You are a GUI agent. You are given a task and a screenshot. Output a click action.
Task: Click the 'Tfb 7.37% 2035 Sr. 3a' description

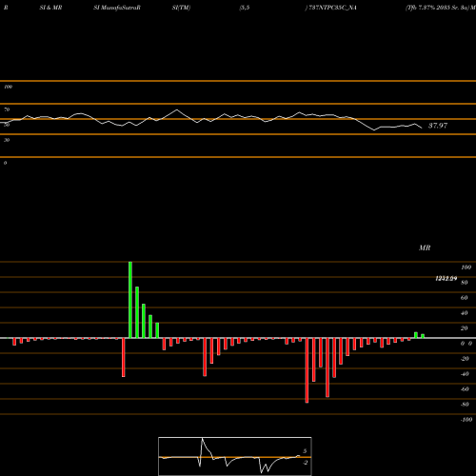click(438, 8)
